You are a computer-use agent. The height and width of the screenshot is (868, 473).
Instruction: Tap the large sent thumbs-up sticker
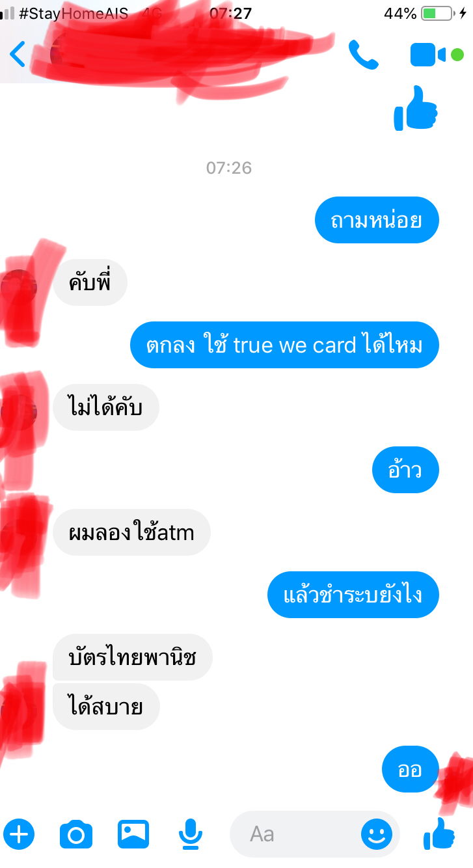pos(416,108)
